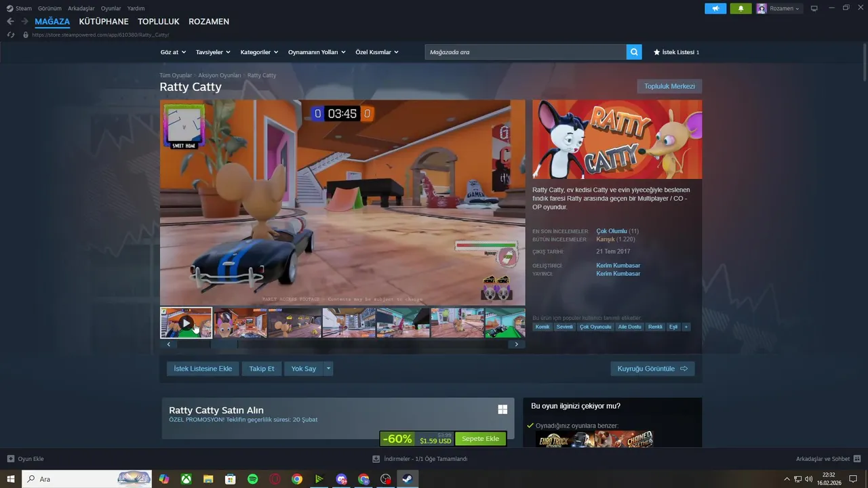This screenshot has height=488, width=868.
Task: Click the plus button to add tags
Action: pyautogui.click(x=686, y=327)
